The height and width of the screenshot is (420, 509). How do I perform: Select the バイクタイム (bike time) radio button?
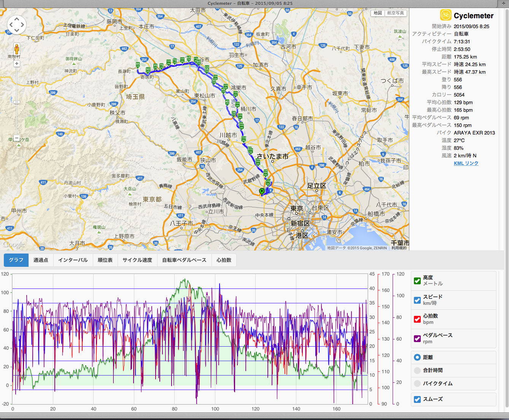pos(417,383)
